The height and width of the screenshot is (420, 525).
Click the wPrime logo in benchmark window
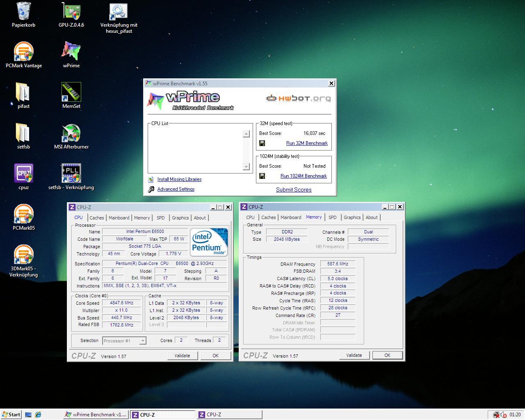[x=190, y=101]
